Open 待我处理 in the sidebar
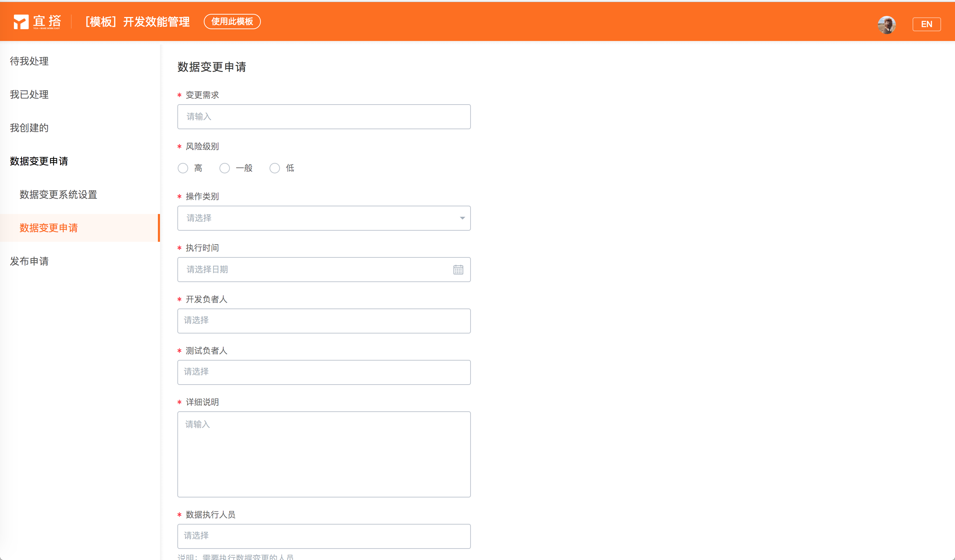The height and width of the screenshot is (560, 955). (x=29, y=61)
